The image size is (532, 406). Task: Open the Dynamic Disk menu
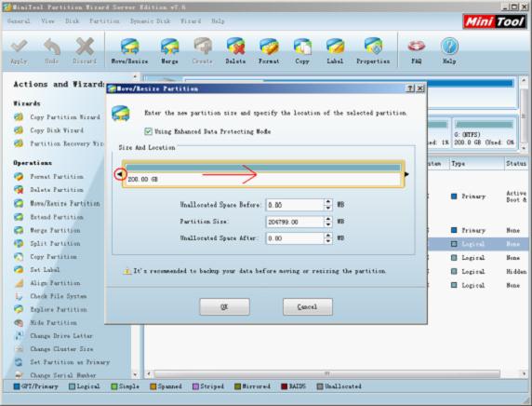[150, 21]
